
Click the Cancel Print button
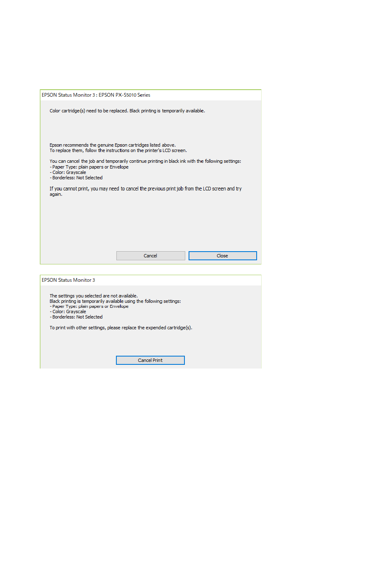click(150, 360)
